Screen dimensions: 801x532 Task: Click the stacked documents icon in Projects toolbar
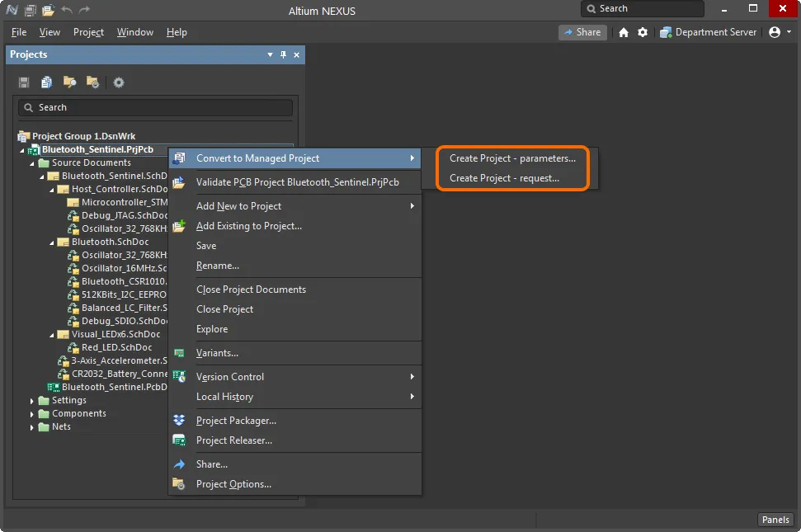(x=46, y=82)
